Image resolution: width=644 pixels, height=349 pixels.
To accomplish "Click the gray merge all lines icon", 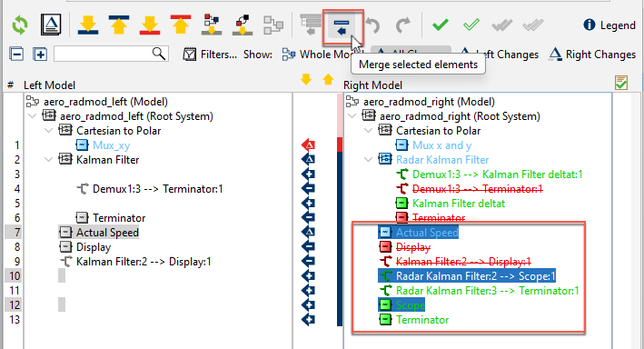I will [x=311, y=25].
